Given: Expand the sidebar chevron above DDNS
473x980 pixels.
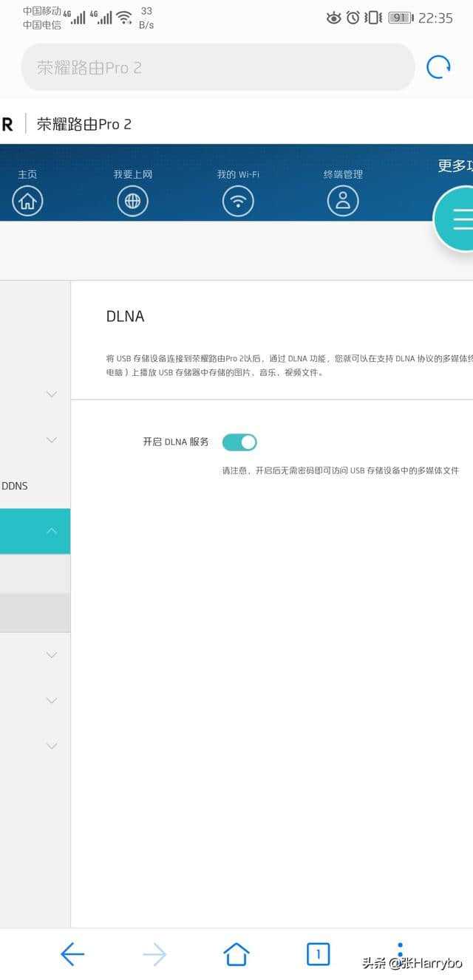Looking at the screenshot, I should pos(52,440).
